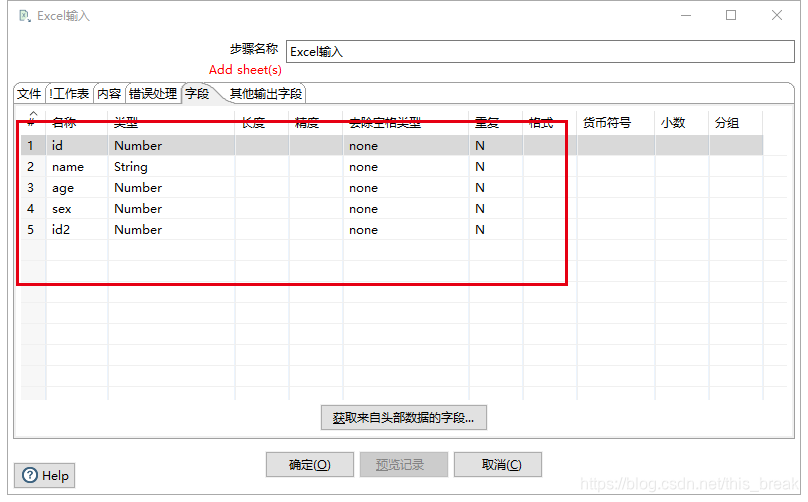Select row number 3 in the table
Viewport: 808px width, 502px height.
pos(32,188)
